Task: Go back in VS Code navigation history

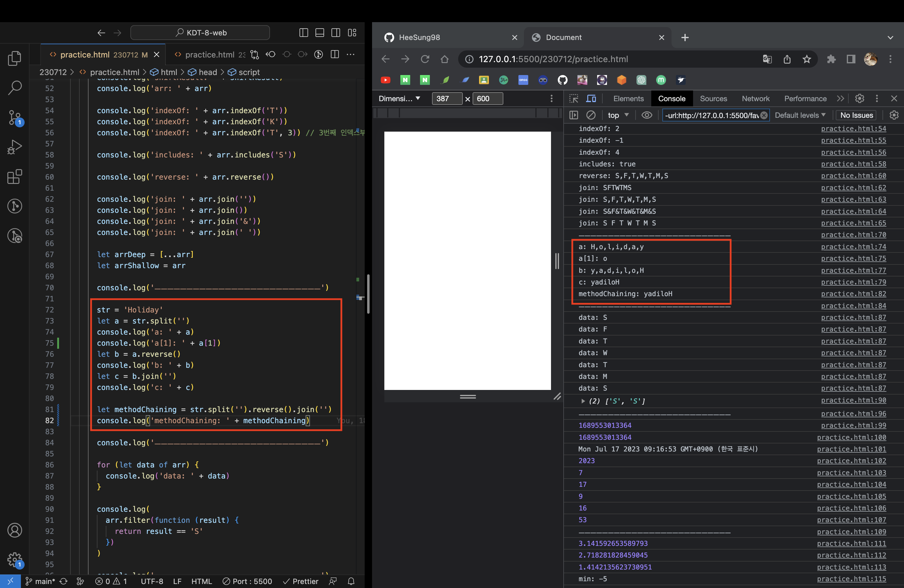Action: click(101, 33)
